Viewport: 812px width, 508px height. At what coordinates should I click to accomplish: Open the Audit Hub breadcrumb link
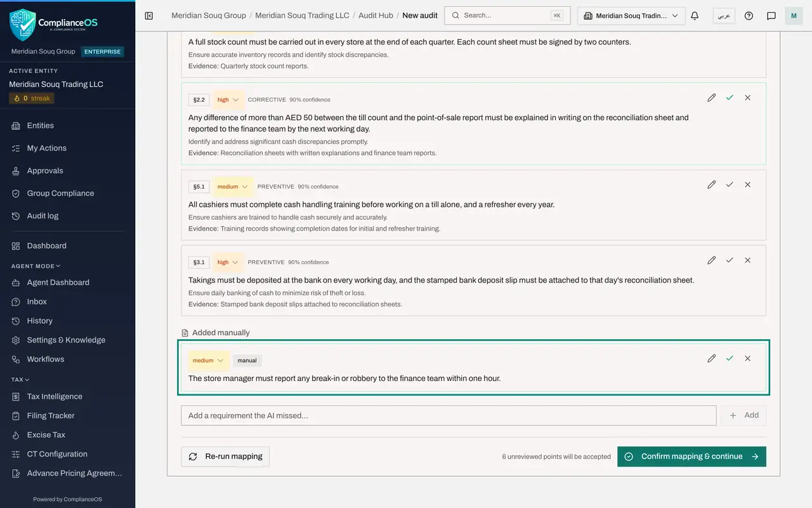pyautogui.click(x=376, y=15)
